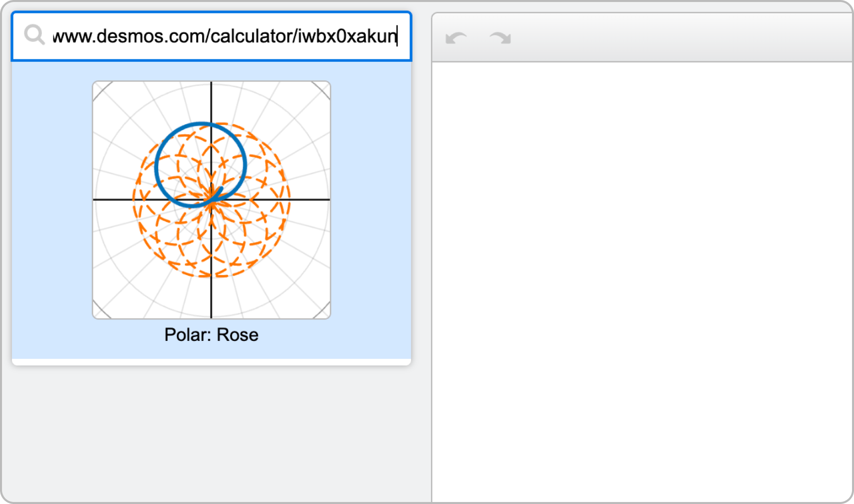Open the Polar Rose graph thumbnail
Viewport: 854px width, 504px height.
(x=211, y=200)
